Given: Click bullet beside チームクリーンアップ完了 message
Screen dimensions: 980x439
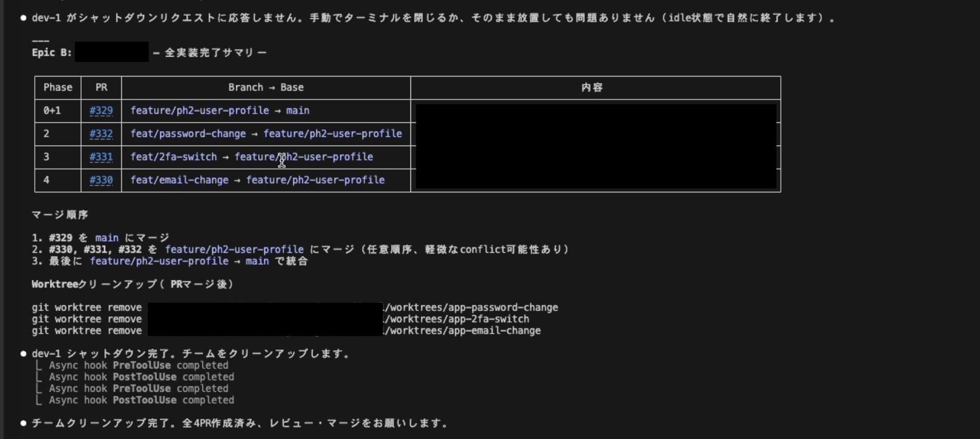Looking at the screenshot, I should (23, 423).
